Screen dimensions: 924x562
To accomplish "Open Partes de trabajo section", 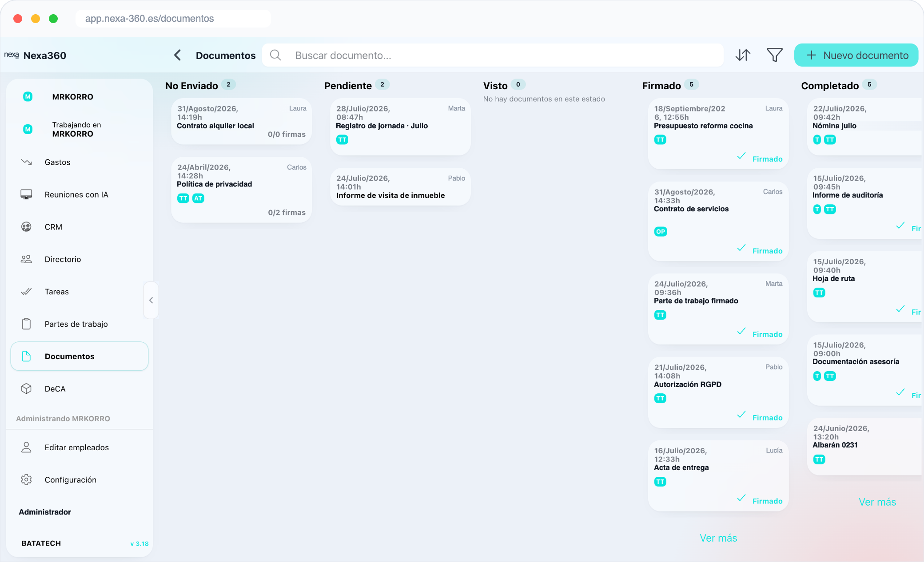I will click(80, 324).
